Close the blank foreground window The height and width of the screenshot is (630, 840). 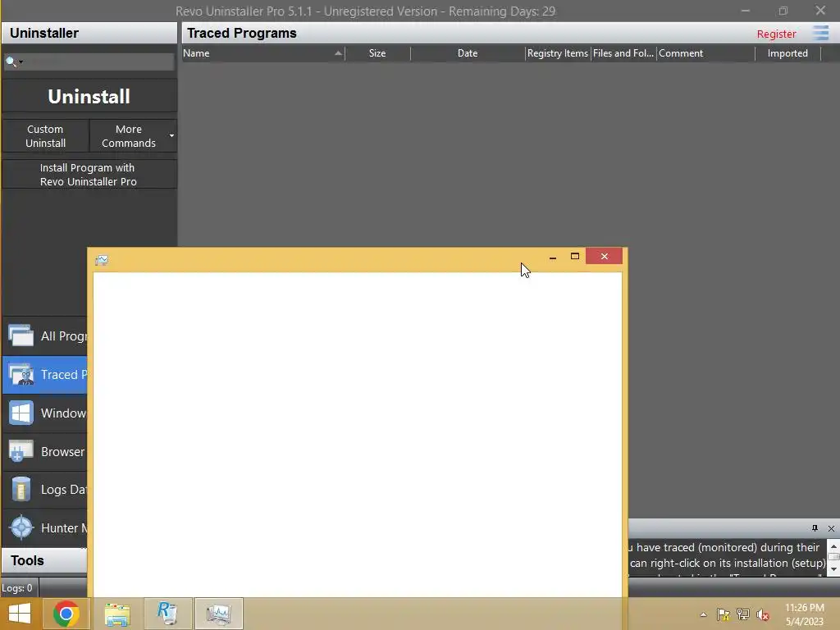pos(605,256)
